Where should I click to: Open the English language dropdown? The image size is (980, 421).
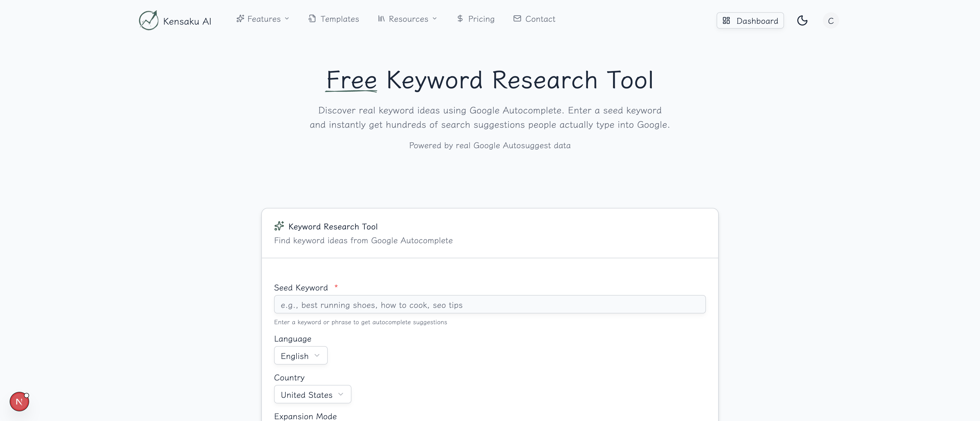pyautogui.click(x=301, y=356)
